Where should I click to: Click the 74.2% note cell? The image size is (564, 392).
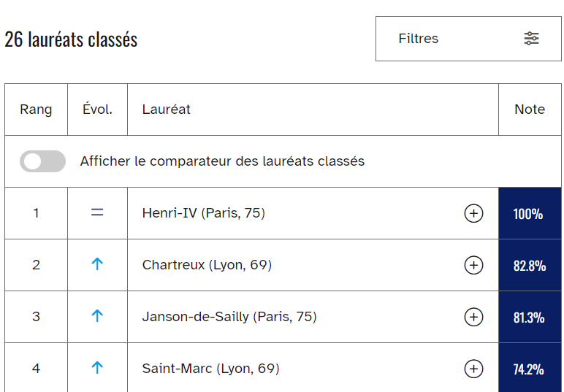528,369
